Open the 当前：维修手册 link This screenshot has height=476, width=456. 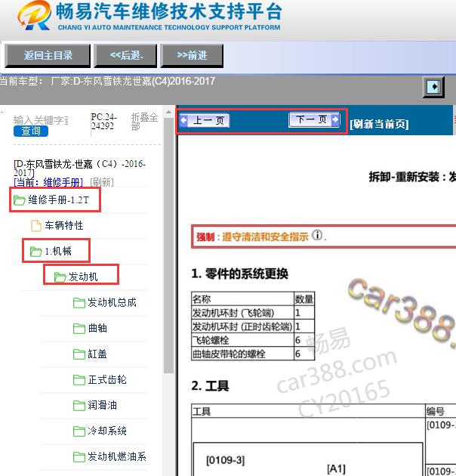pyautogui.click(x=48, y=182)
